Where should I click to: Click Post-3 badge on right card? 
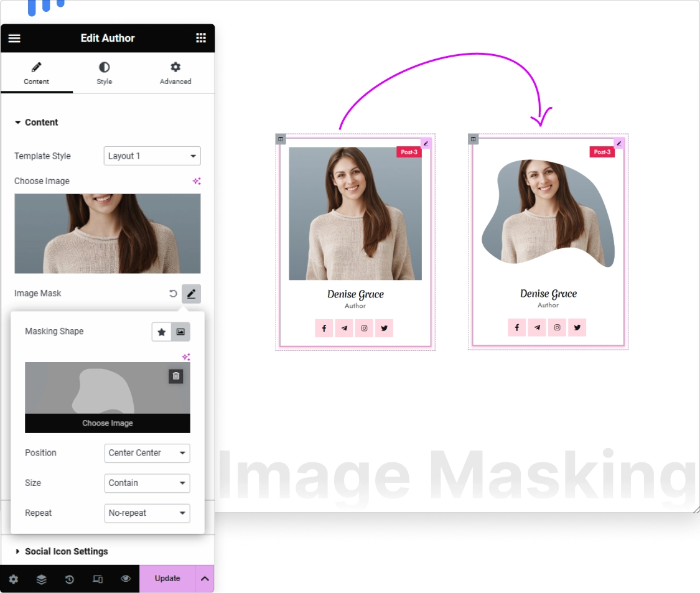tap(602, 152)
